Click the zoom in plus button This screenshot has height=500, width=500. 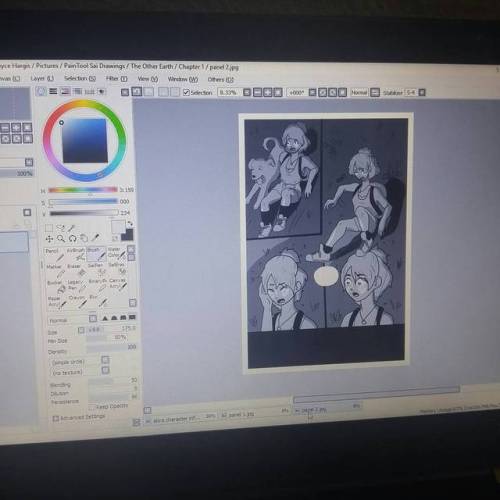(x=268, y=92)
